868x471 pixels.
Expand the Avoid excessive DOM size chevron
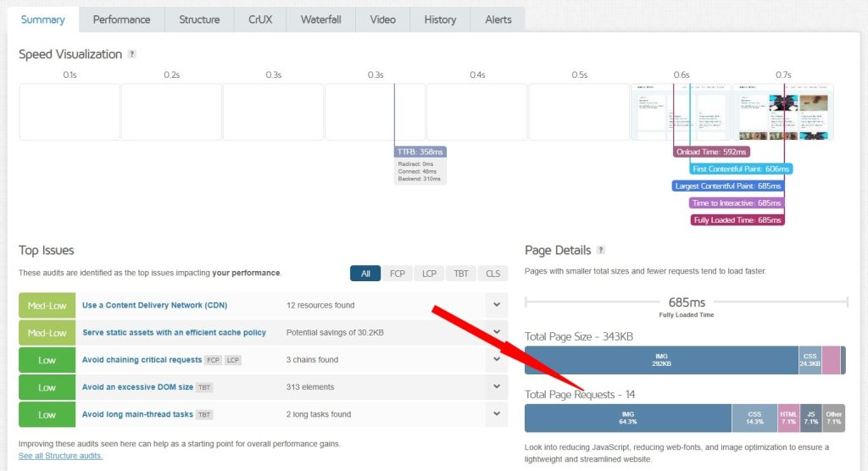[x=496, y=387]
